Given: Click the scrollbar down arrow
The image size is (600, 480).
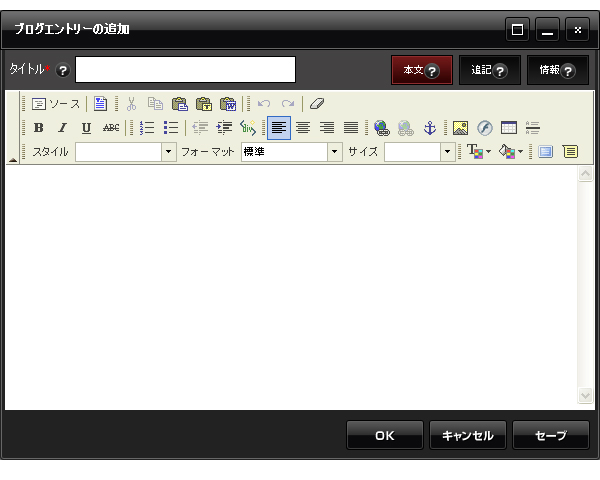Looking at the screenshot, I should tap(585, 395).
